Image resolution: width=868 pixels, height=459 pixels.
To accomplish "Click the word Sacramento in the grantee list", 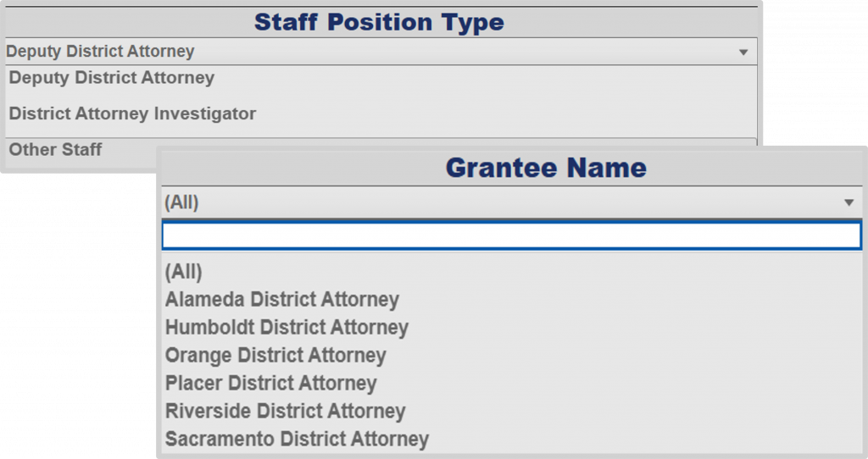I will (220, 439).
